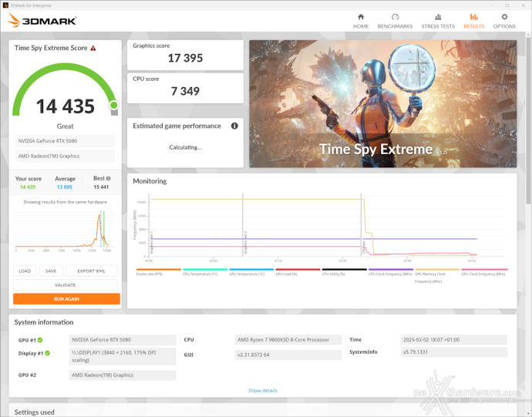The width and height of the screenshot is (532, 417).
Task: Click the DISPLAY1 resolution field
Action: 123,356
